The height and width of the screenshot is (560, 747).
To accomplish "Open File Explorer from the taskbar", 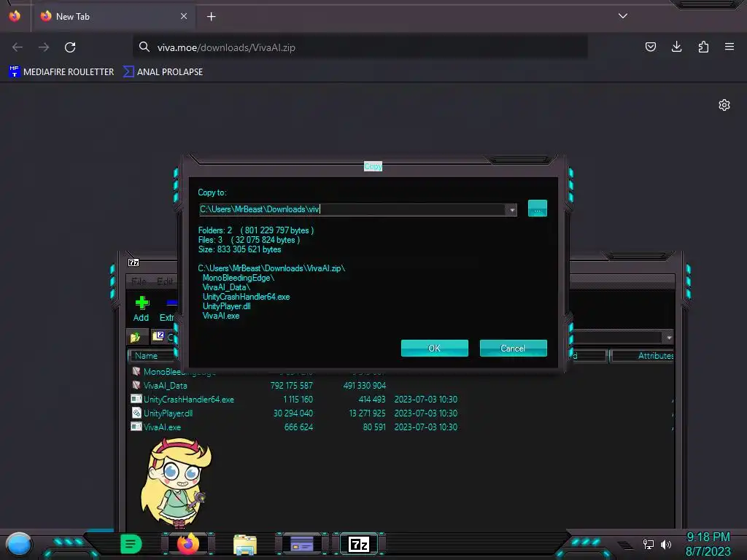I will [x=245, y=544].
